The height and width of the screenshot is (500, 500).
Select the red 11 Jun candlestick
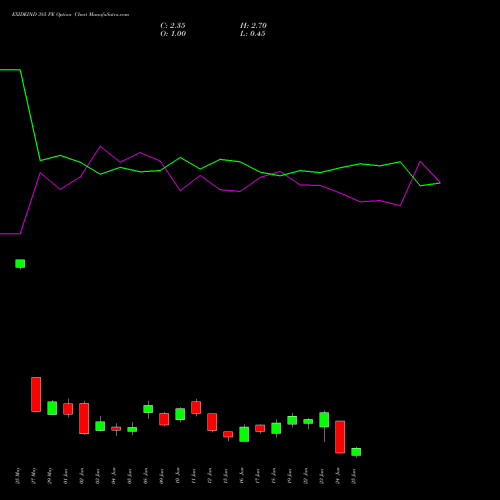pos(196,407)
